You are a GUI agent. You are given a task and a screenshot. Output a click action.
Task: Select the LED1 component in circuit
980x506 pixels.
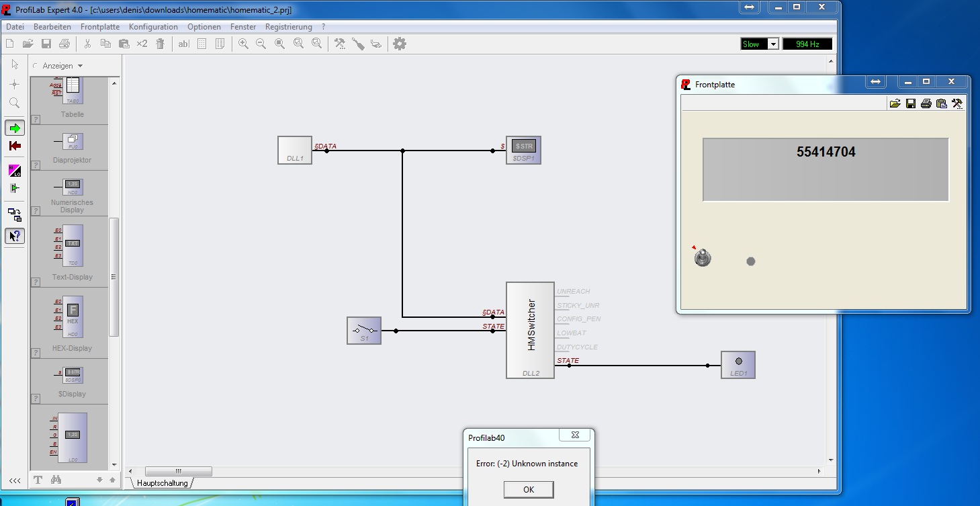(738, 365)
